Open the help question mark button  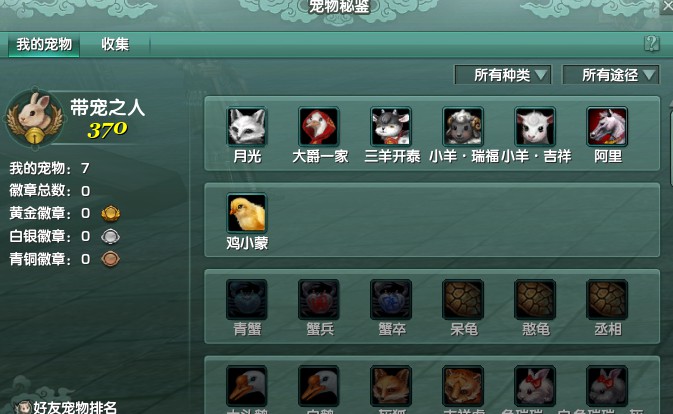tap(652, 43)
